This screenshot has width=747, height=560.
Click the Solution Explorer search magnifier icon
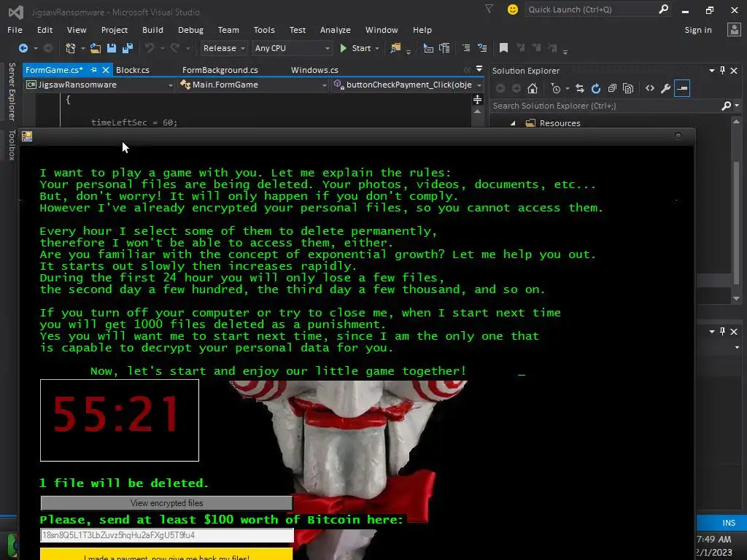point(726,106)
